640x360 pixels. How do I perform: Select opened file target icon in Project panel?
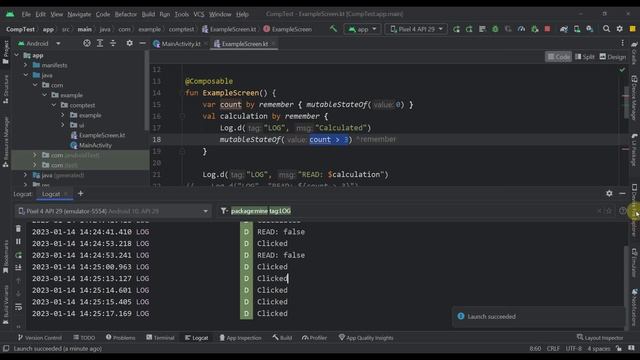tap(87, 43)
